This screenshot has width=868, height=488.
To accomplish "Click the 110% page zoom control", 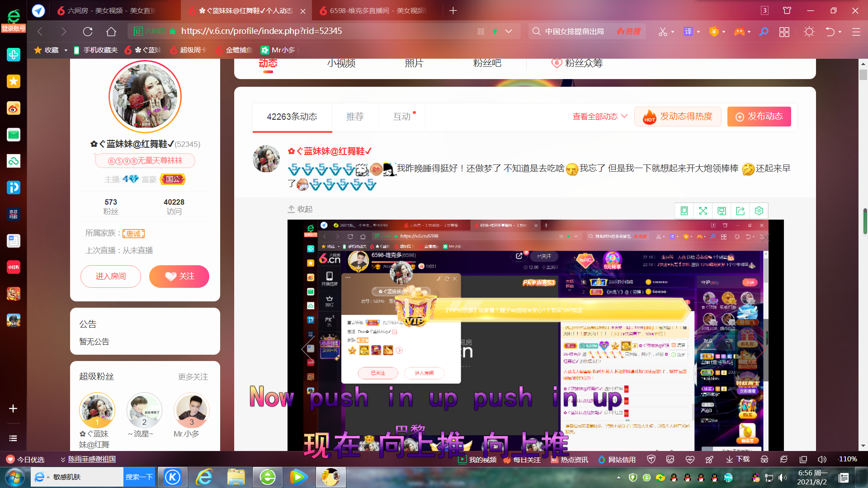I will pyautogui.click(x=848, y=459).
